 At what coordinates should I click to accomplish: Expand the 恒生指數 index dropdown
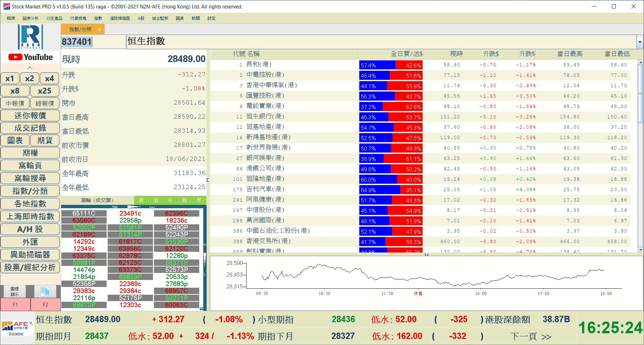coord(640,42)
